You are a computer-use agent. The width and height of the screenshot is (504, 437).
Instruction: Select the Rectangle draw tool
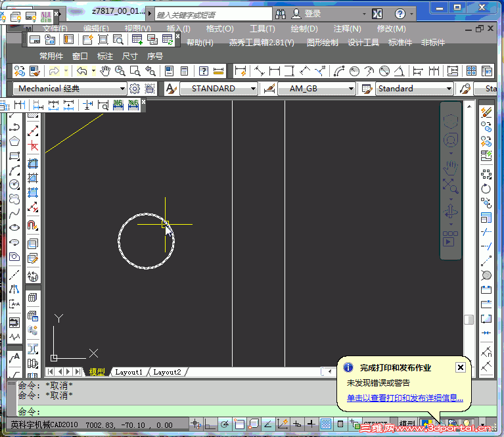14,156
